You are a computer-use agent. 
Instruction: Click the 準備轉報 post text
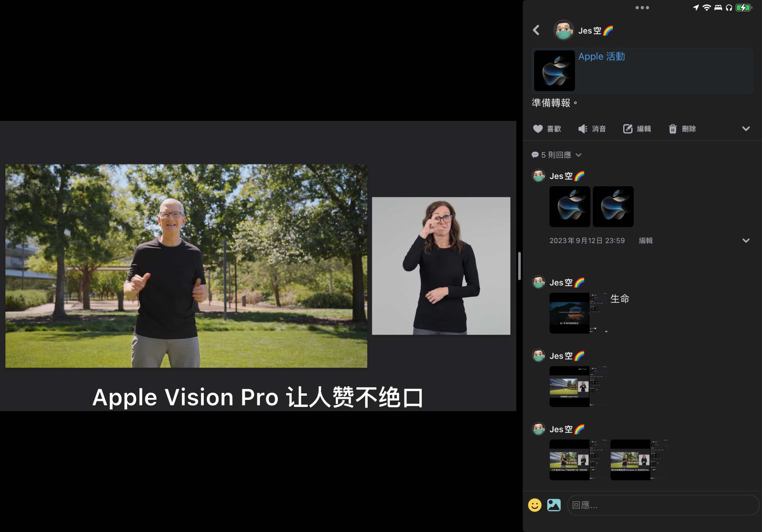coord(554,103)
